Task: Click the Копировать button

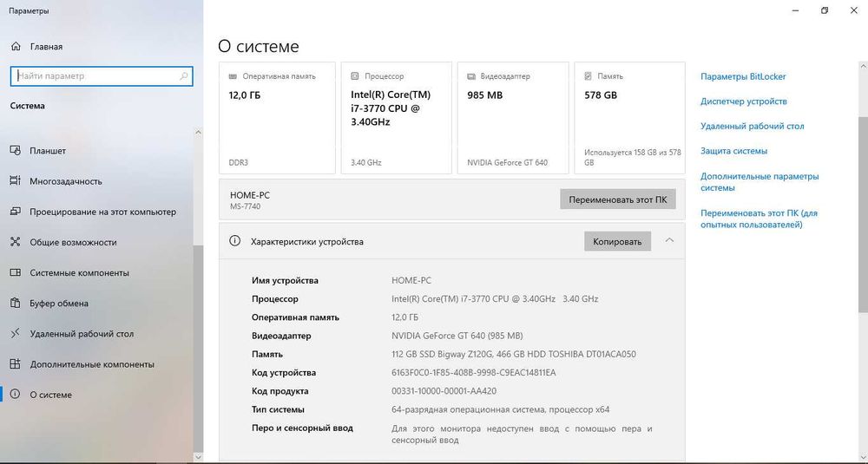Action: tap(617, 241)
